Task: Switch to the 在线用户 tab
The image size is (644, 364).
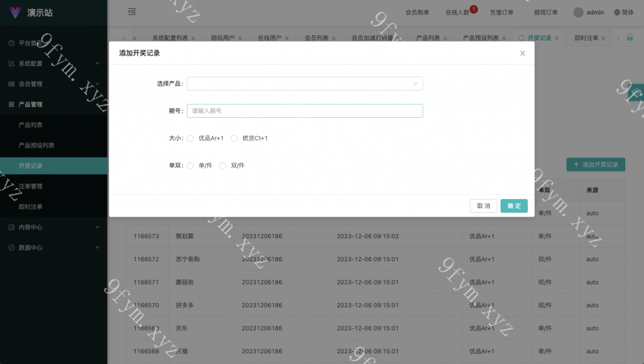Action: [x=269, y=38]
